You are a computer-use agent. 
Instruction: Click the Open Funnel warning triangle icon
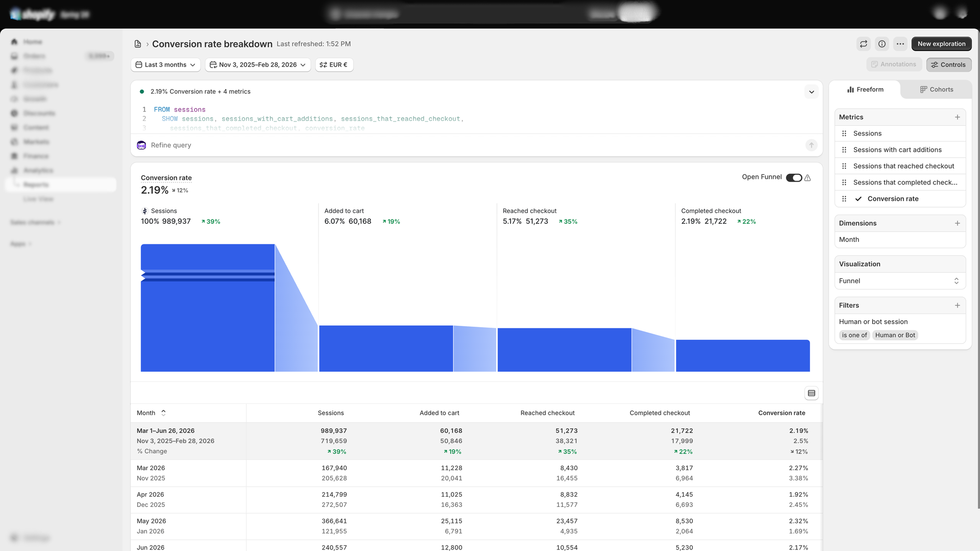[x=808, y=178]
